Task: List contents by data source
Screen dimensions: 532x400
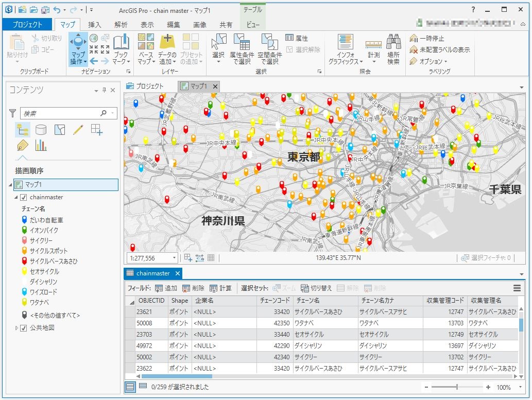Action: (x=41, y=130)
